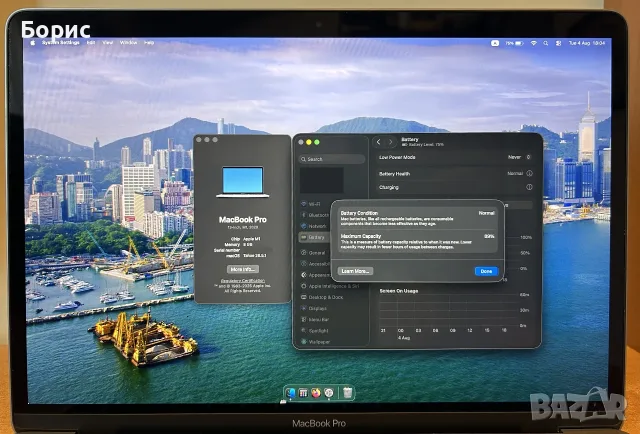Image resolution: width=640 pixels, height=434 pixels.
Task: Click the MacBook Pro title in About window
Action: (x=243, y=220)
